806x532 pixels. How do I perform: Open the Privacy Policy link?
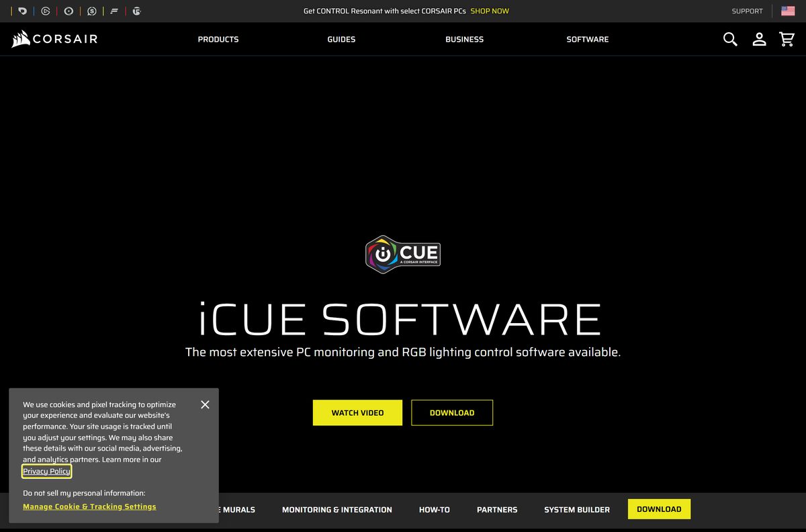point(46,471)
